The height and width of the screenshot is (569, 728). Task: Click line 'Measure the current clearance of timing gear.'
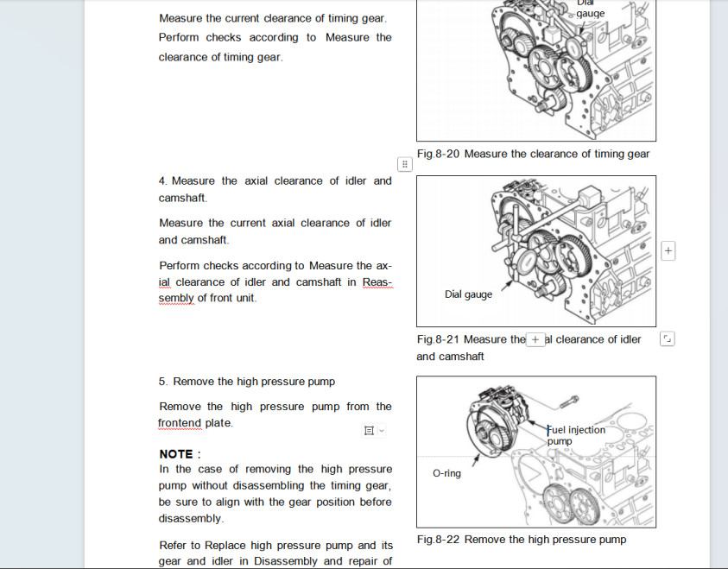coord(273,18)
